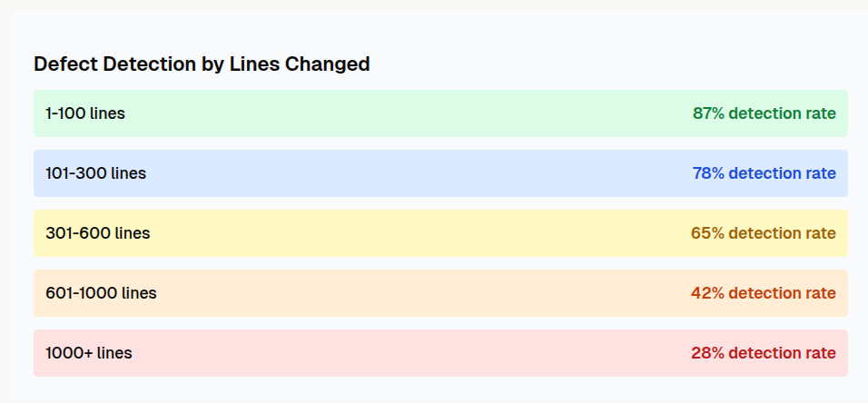The height and width of the screenshot is (403, 868).
Task: Click the empty middle of the green row
Action: [x=409, y=113]
